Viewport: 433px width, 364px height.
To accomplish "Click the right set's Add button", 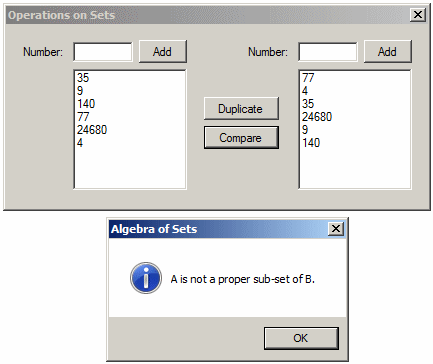I will coord(388,52).
